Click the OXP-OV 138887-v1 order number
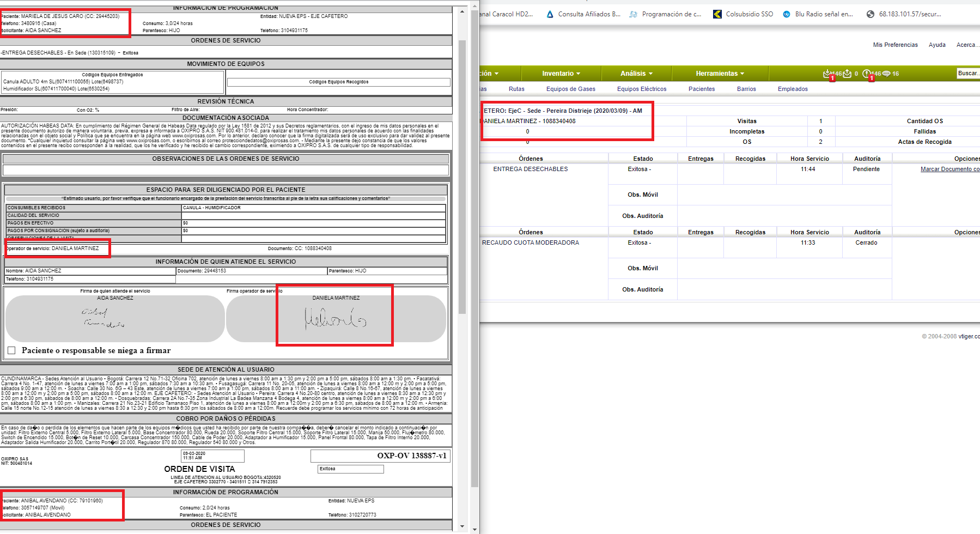Screen dimensions: 980x534 411,456
